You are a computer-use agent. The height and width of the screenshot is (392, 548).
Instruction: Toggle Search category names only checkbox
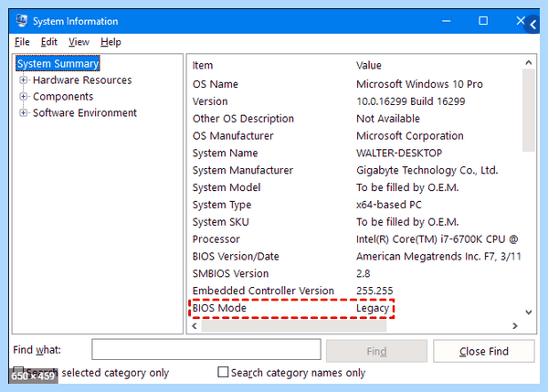[x=223, y=372]
